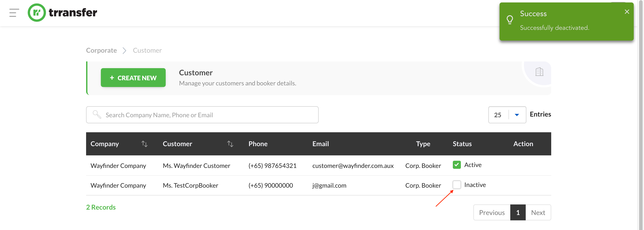This screenshot has height=230, width=644.
Task: Click the 25 entries per page box
Action: coord(507,115)
